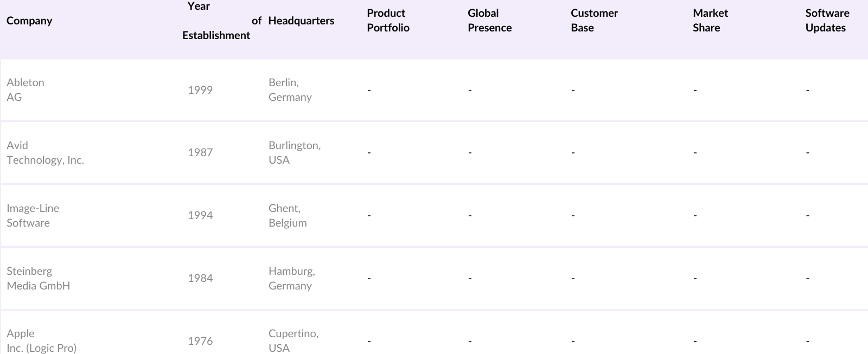This screenshot has width=868, height=354.
Task: Select the 1999 establishment year cell
Action: [200, 90]
